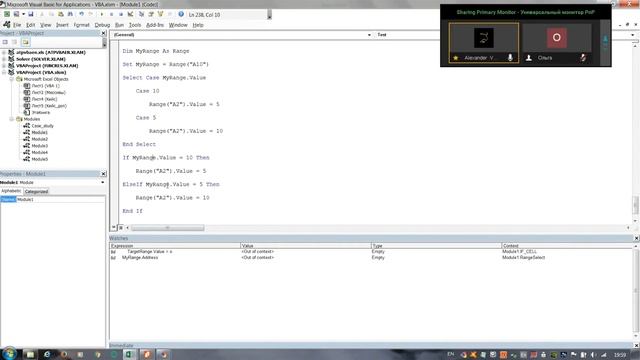Select Лист1 (VBA 1) sheet object
Viewport: 640px width, 360px height.
(x=45, y=86)
